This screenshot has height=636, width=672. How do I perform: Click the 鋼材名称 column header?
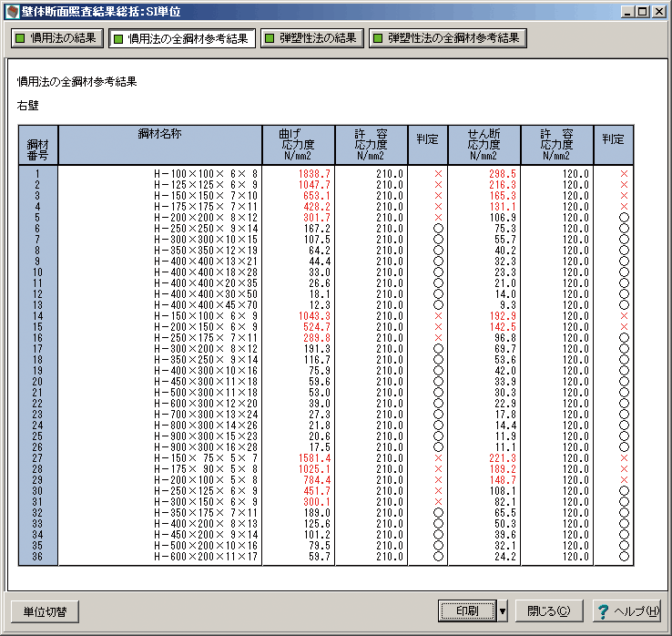(x=160, y=145)
